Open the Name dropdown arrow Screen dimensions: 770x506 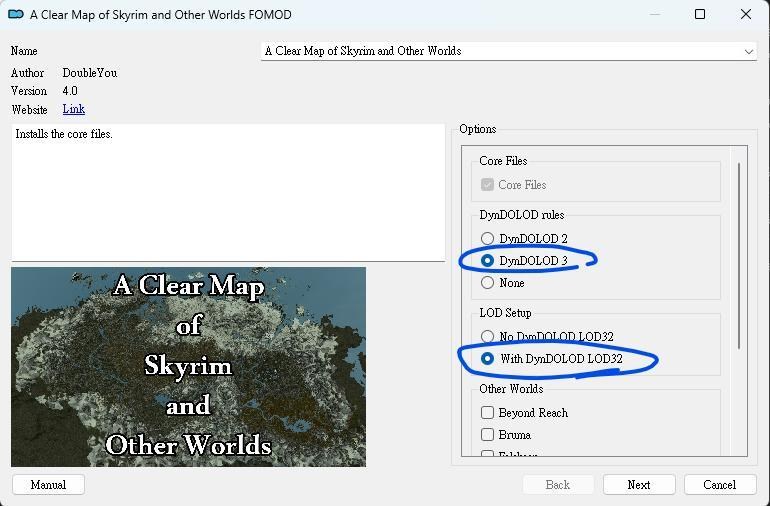748,51
